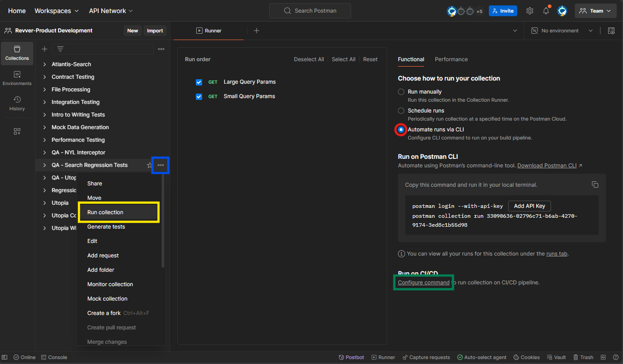
Task: Click the Invite button
Action: tap(503, 11)
